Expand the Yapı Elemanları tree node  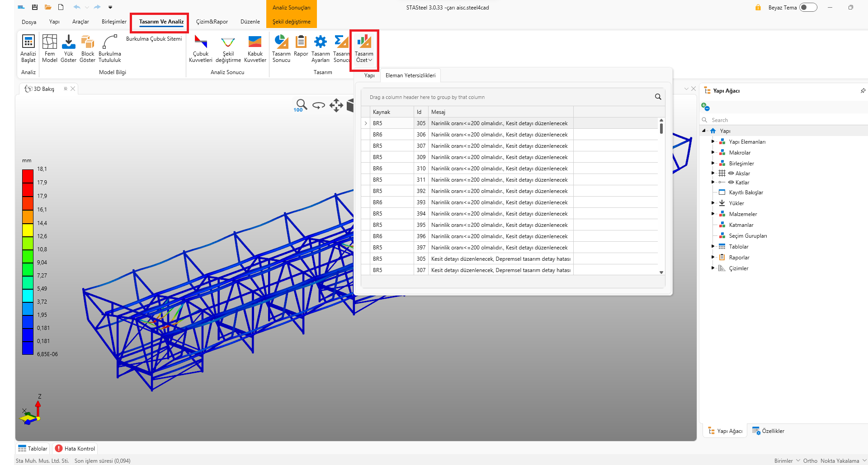tap(713, 141)
